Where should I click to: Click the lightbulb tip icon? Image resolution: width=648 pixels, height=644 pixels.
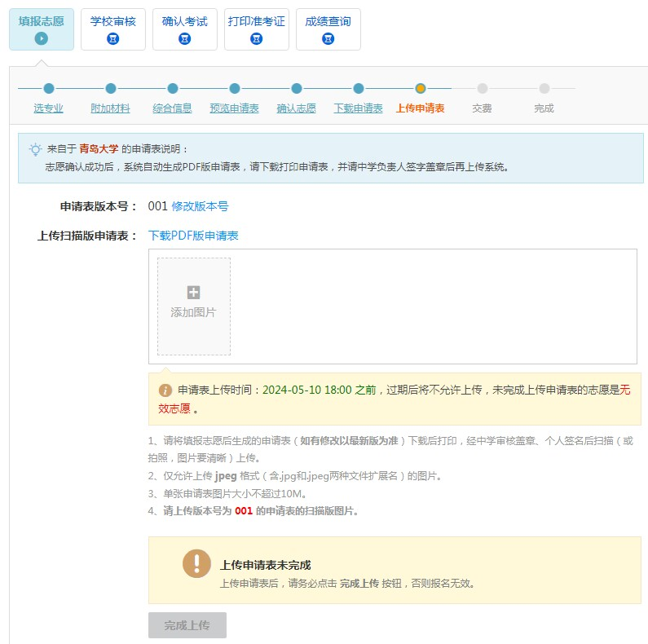[x=35, y=149]
